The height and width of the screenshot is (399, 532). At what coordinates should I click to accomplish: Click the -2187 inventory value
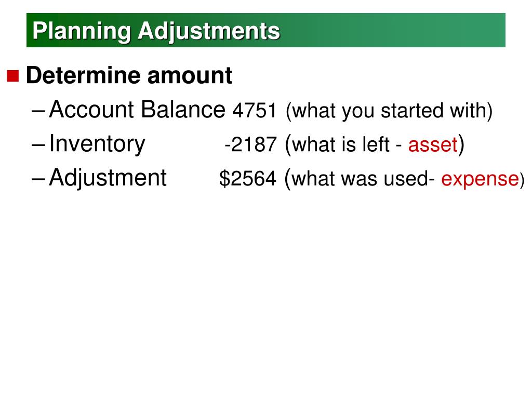[x=251, y=144]
